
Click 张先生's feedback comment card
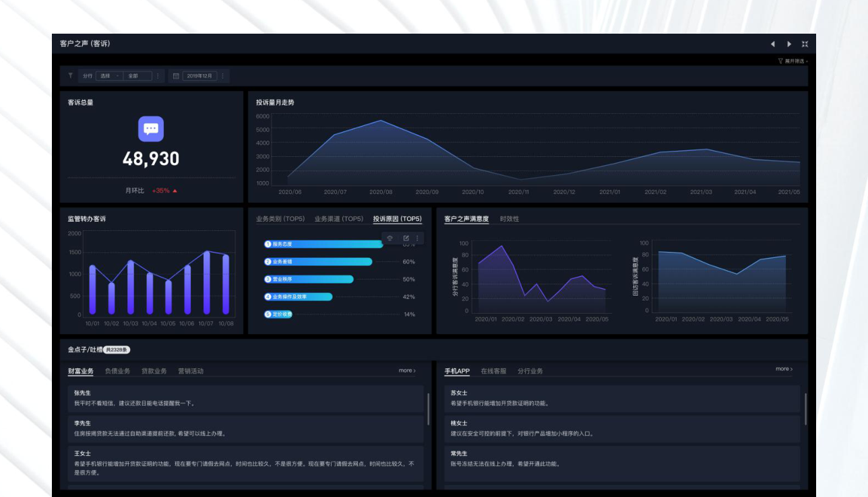pyautogui.click(x=246, y=399)
